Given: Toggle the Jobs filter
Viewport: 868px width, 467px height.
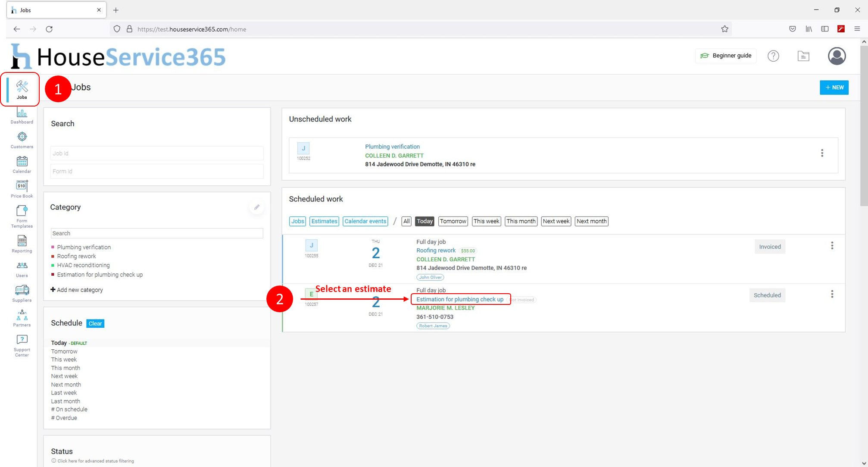Looking at the screenshot, I should pos(297,221).
